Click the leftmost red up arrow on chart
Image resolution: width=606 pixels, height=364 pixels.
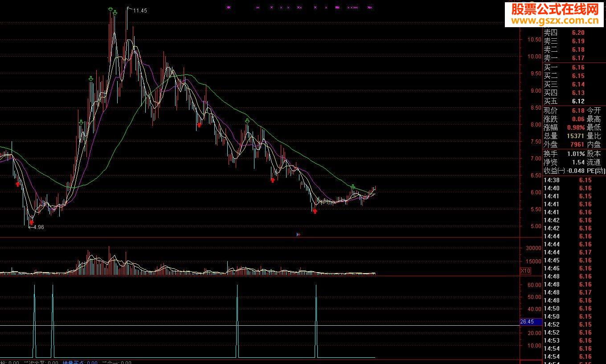coord(18,184)
